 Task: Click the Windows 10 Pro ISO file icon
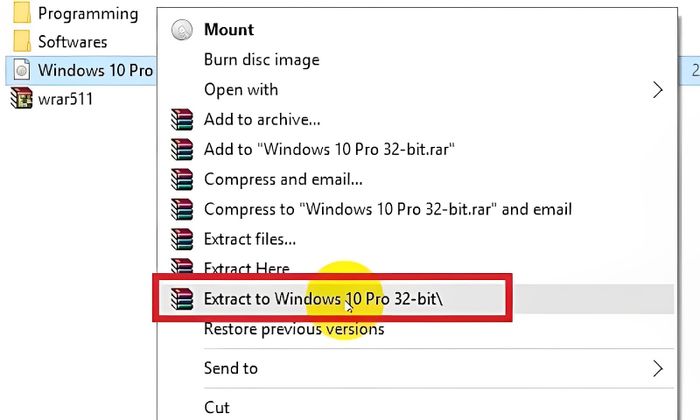[x=21, y=70]
